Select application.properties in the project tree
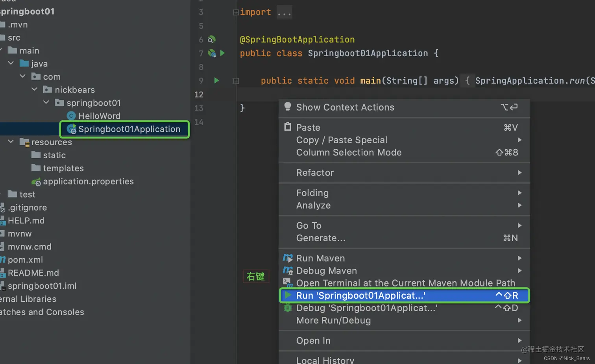The width and height of the screenshot is (595, 364). click(88, 181)
